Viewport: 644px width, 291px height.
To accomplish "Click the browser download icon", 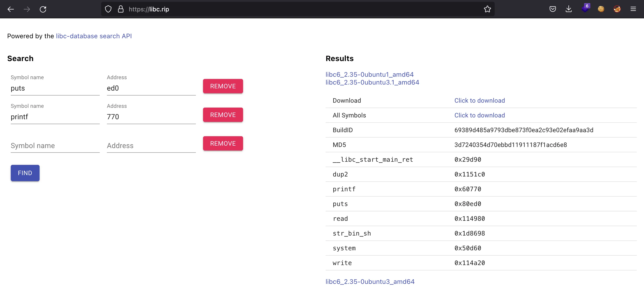I will 569,9.
